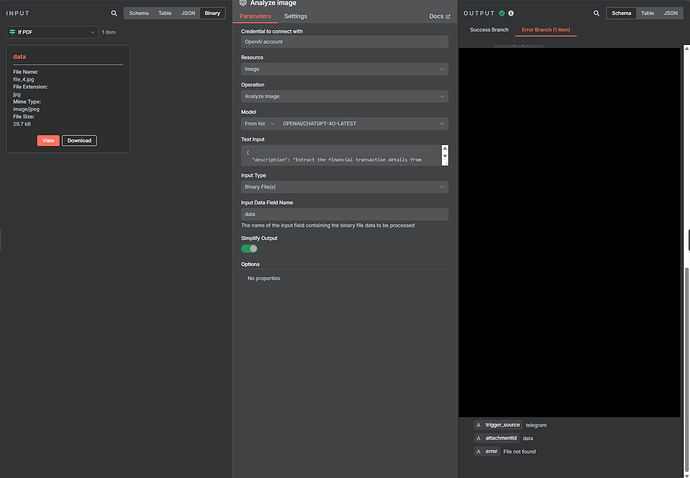Open the OPENAI/CHATGPT-4O-LATEST model dropdown

tap(363, 124)
